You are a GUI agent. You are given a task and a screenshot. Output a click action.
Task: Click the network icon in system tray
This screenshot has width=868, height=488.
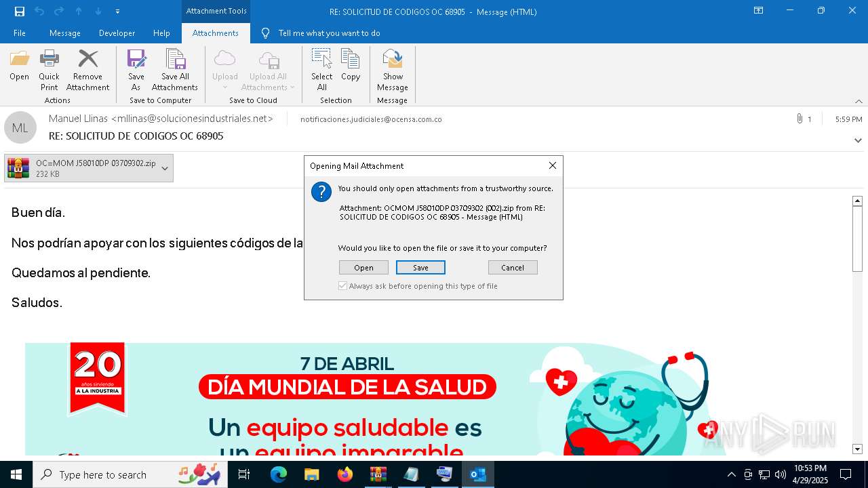764,474
